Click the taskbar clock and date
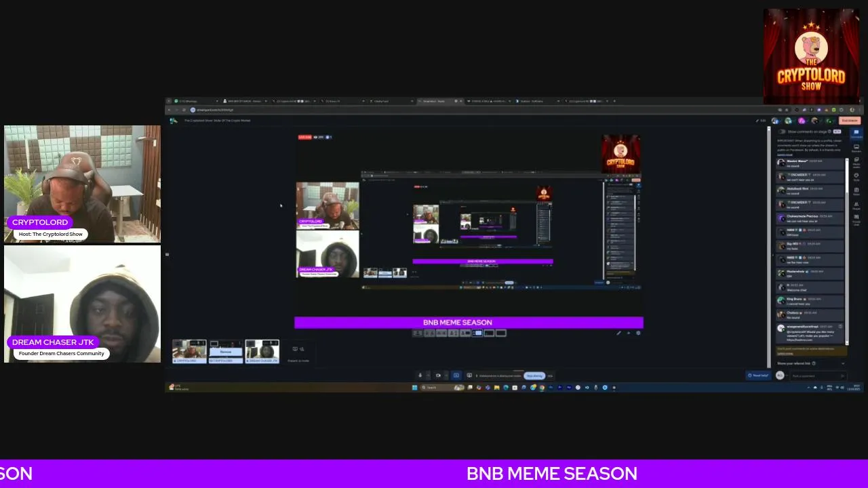The image size is (868, 488). coord(854,388)
